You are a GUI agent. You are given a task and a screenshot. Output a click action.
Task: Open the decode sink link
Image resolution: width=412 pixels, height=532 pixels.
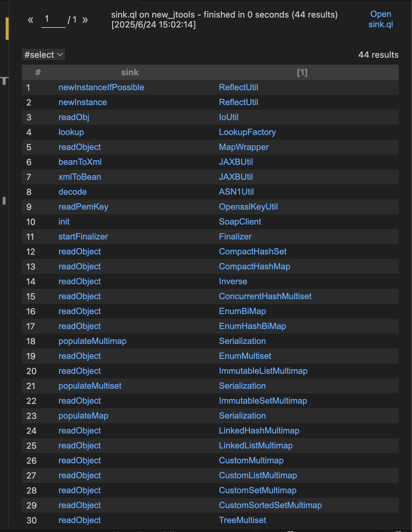(x=73, y=192)
